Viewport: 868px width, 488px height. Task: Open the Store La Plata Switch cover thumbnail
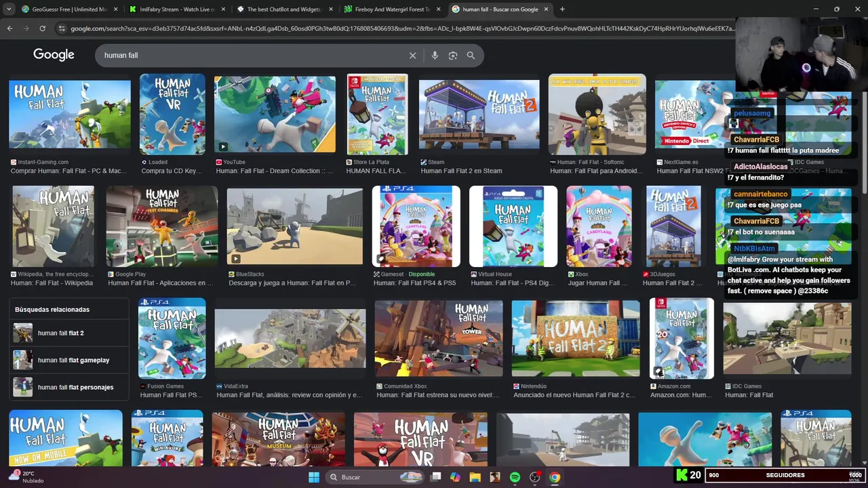377,115
